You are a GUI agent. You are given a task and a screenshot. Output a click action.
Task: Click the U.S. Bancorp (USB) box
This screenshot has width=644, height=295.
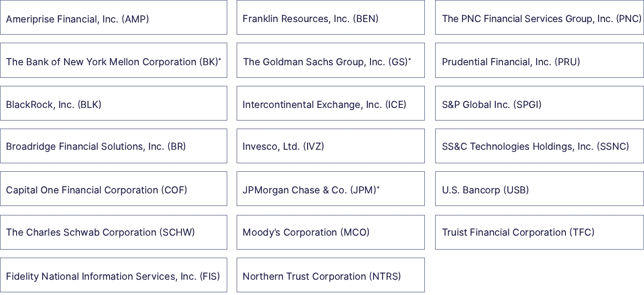(539, 189)
